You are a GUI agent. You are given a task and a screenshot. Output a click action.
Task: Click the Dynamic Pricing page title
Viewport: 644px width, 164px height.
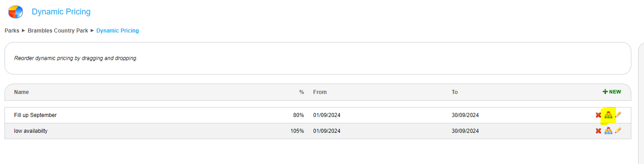tap(61, 12)
